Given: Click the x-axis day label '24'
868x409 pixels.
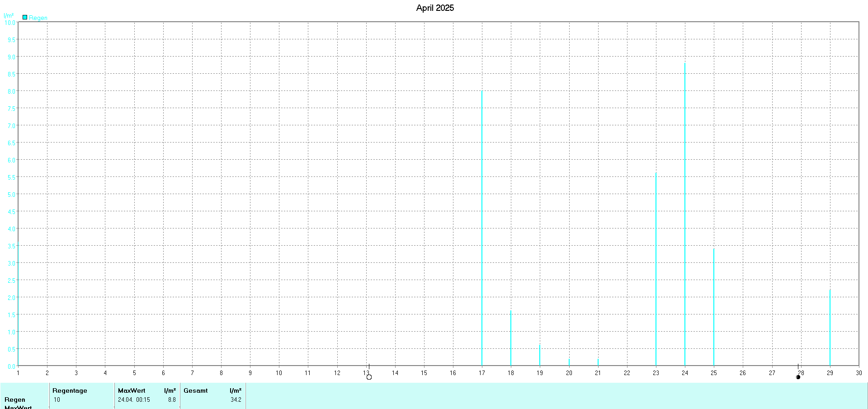Looking at the screenshot, I should [685, 373].
